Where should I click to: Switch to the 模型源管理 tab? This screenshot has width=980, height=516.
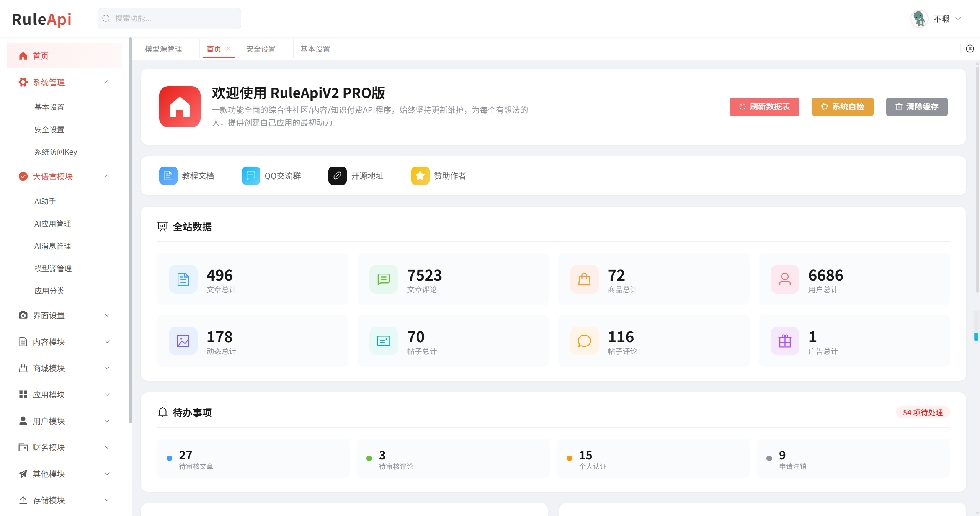163,49
